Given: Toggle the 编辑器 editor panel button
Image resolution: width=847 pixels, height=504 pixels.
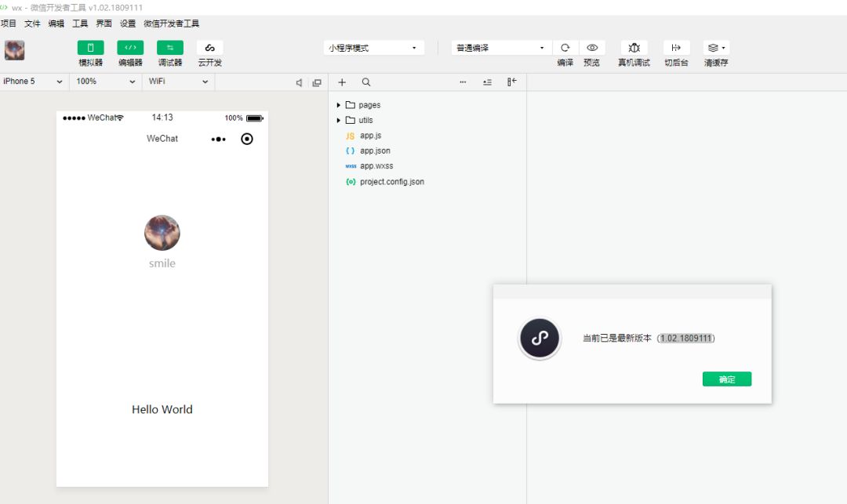Looking at the screenshot, I should tap(130, 48).
